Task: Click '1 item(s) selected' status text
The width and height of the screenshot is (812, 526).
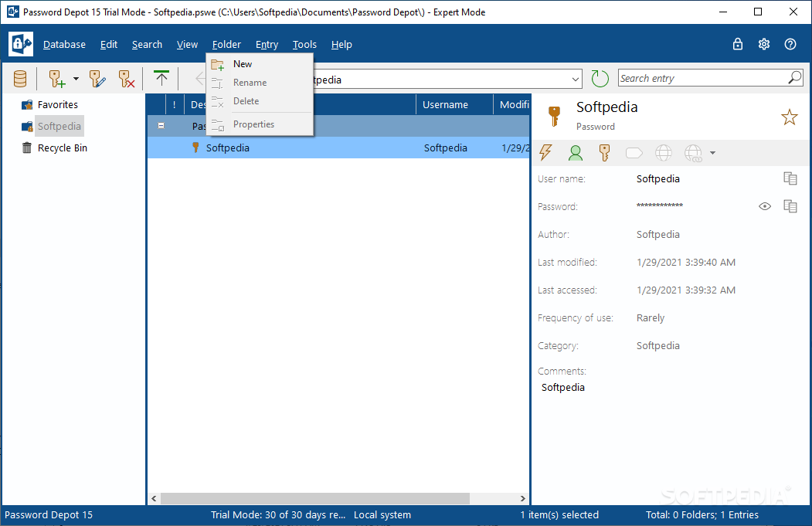Action: tap(559, 515)
